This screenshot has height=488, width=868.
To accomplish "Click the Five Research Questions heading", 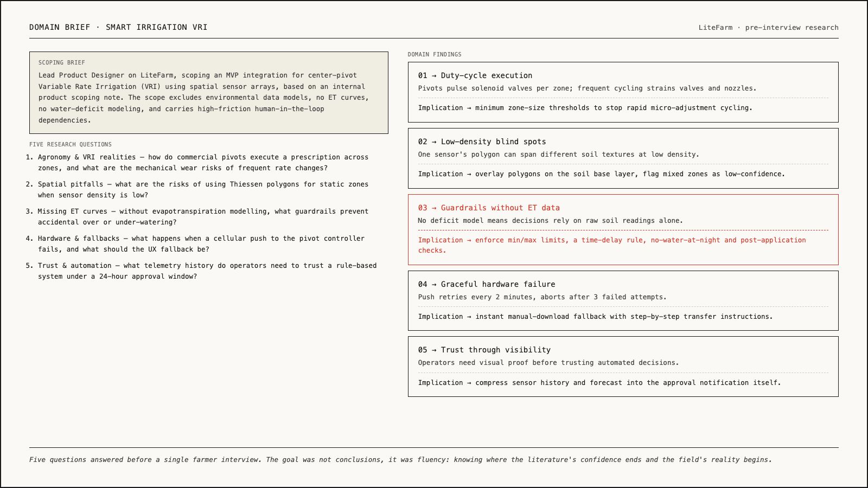I will (71, 144).
